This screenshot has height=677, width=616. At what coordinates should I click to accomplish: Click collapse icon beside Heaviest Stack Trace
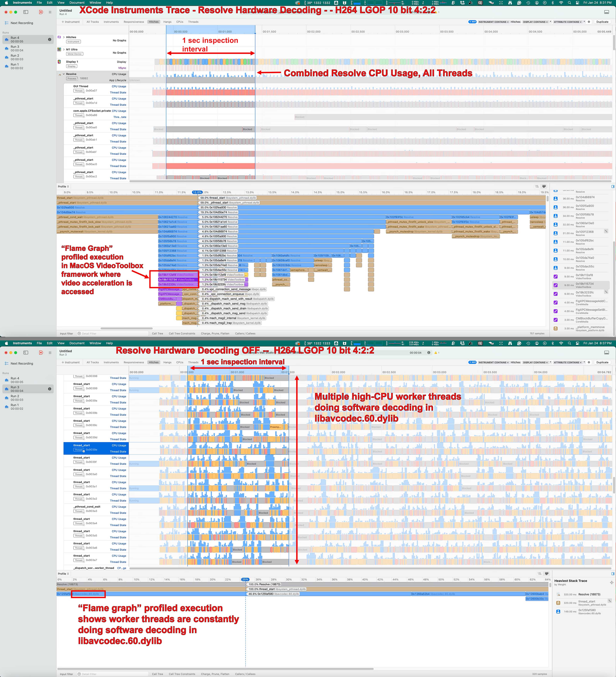612,582
